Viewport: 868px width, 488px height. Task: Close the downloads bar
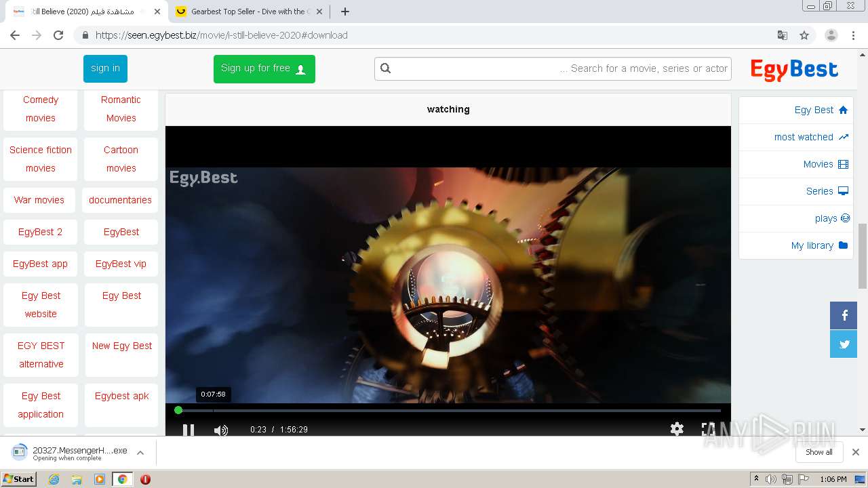click(x=856, y=452)
